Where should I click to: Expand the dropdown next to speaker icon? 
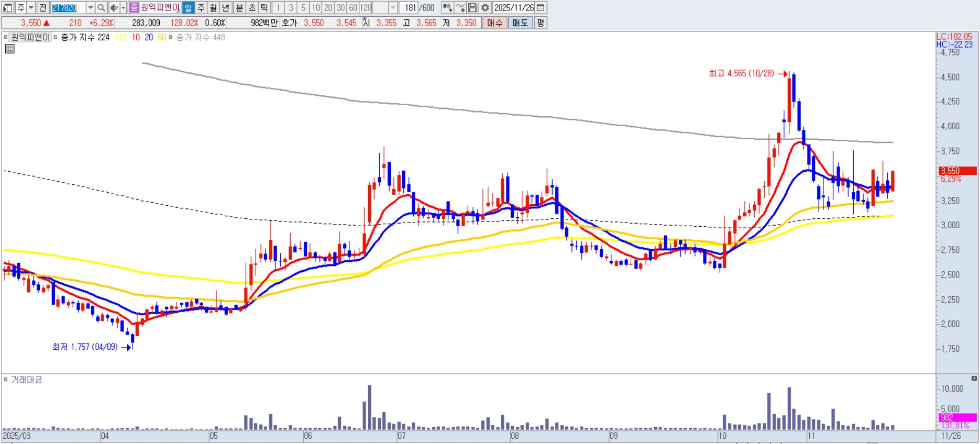tap(123, 8)
